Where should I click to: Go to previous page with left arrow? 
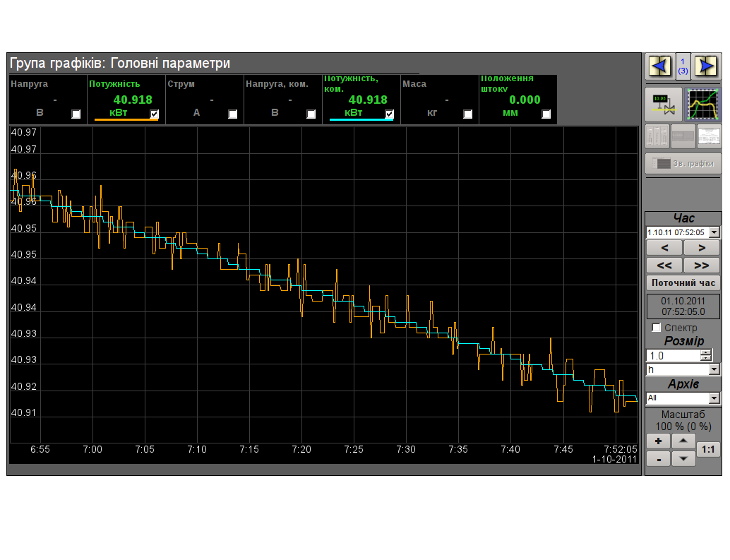[x=659, y=66]
